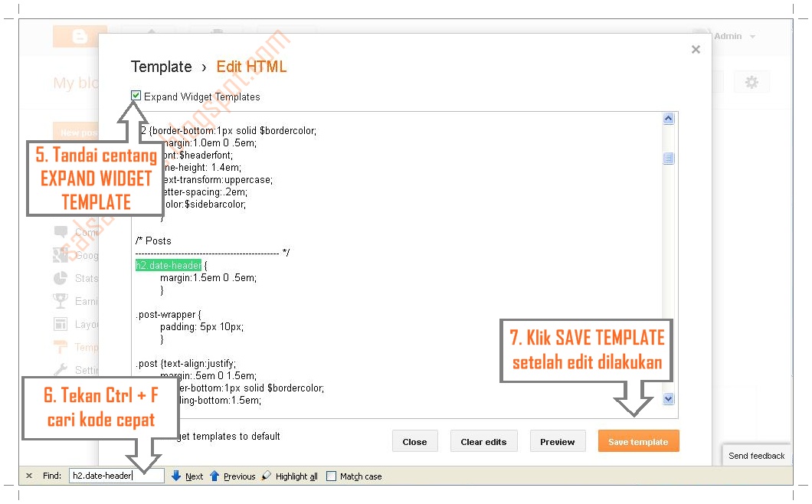
Task: Open the Send feedback link
Action: pos(757,456)
